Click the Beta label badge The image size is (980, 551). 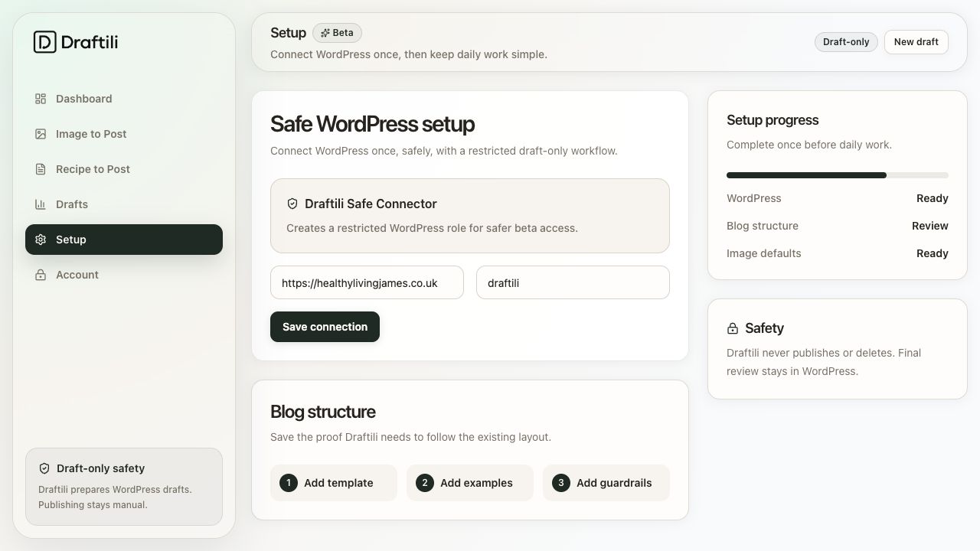click(x=337, y=33)
